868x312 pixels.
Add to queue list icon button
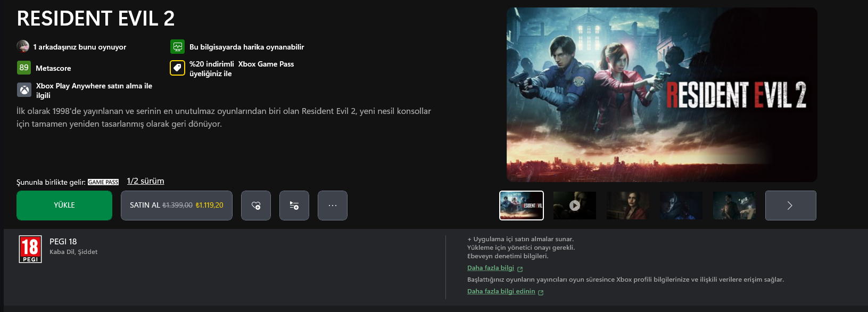tap(294, 206)
